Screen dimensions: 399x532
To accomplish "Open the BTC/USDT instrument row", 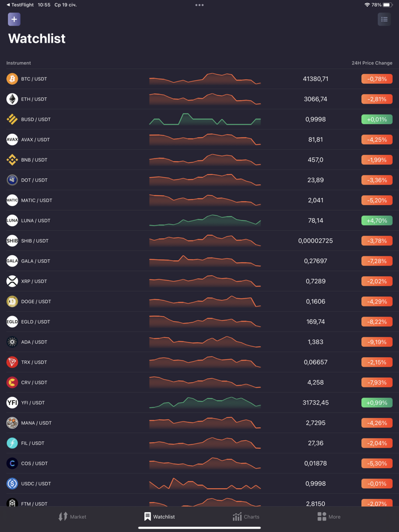I will [x=199, y=79].
